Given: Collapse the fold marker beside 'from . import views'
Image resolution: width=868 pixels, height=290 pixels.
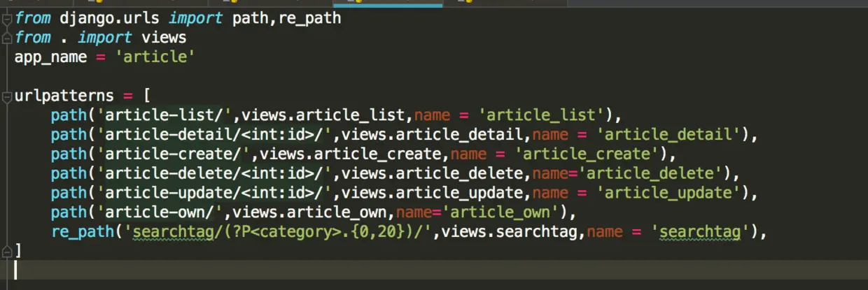Looking at the screenshot, I should click(x=6, y=37).
